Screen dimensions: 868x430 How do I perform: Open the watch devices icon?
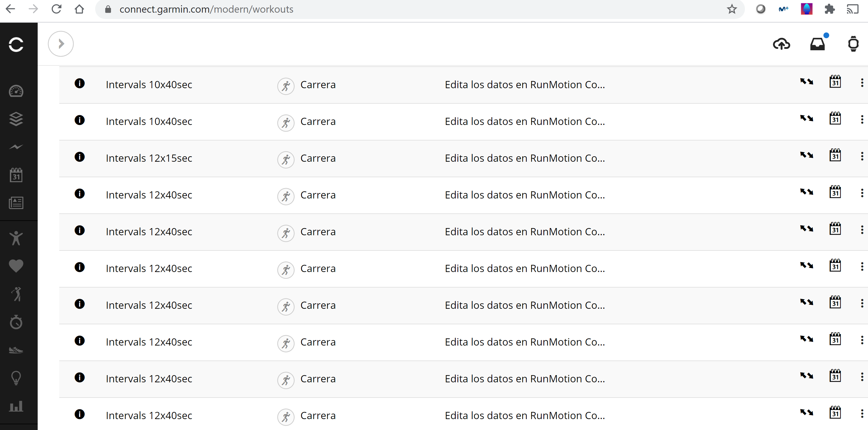coord(853,44)
